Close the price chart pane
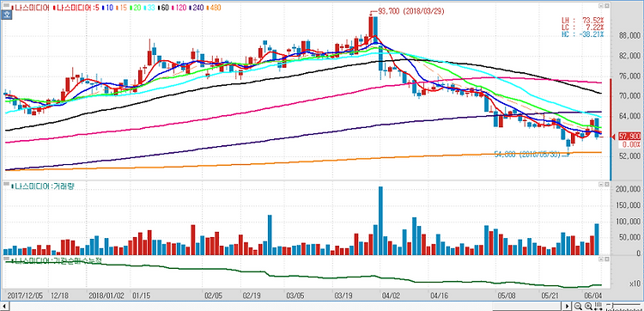 pyautogui.click(x=606, y=6)
